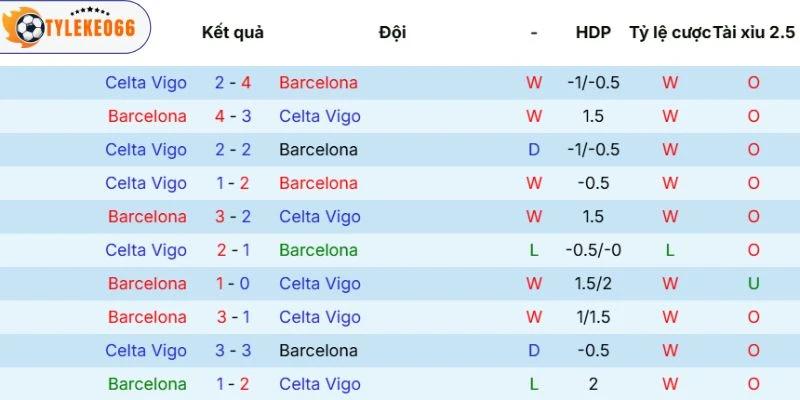Viewport: 800px width, 400px height.
Task: Click the "Đội" column header
Action: coord(392,32)
